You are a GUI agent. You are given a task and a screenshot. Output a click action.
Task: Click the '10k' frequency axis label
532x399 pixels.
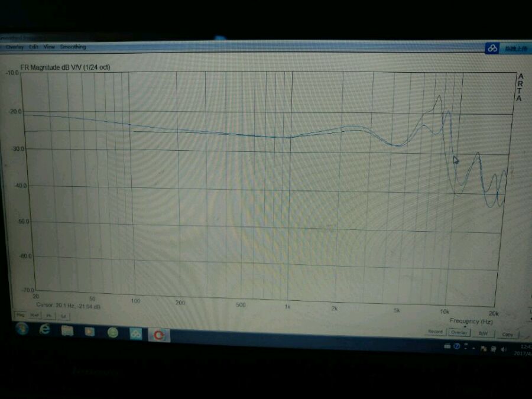[x=444, y=311]
